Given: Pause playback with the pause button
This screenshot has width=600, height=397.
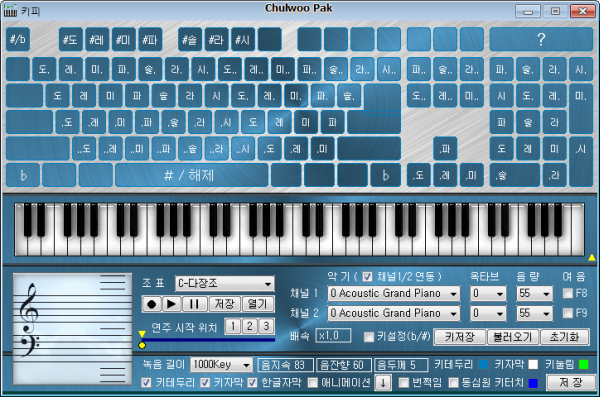Looking at the screenshot, I should 194,304.
